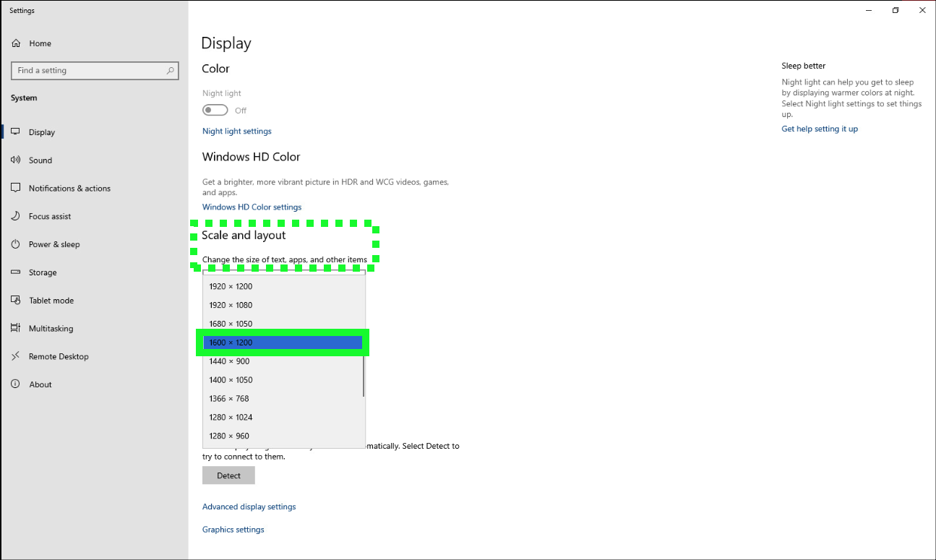Open the About page
936x560 pixels.
click(x=40, y=384)
